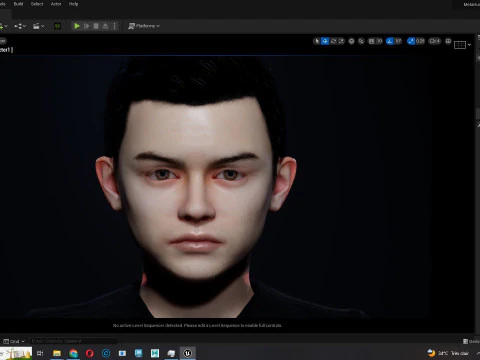
Task: Click the Skip frame button next to Play
Action: pyautogui.click(x=86, y=26)
